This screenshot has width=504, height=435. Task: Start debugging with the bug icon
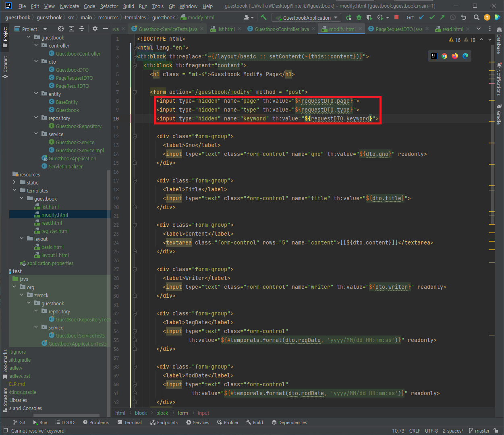359,17
